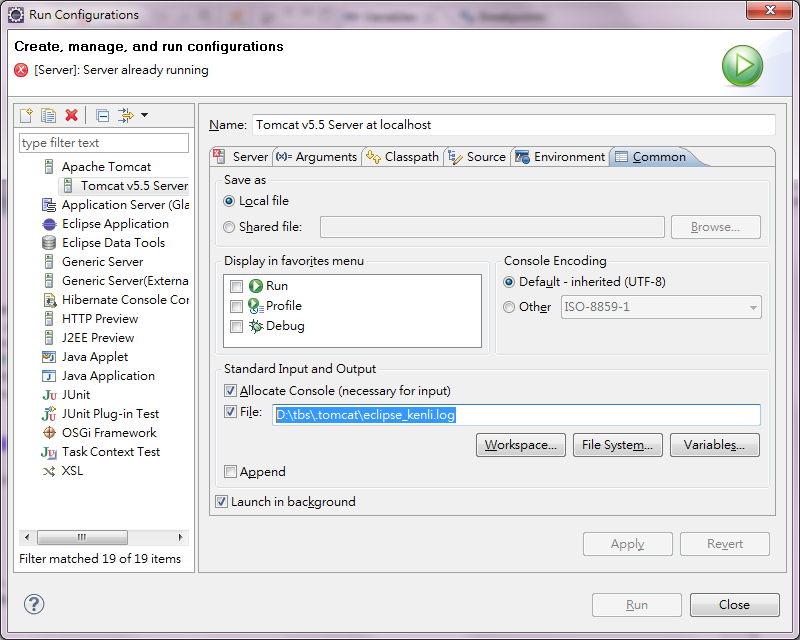Apply the configuration changes

[627, 544]
